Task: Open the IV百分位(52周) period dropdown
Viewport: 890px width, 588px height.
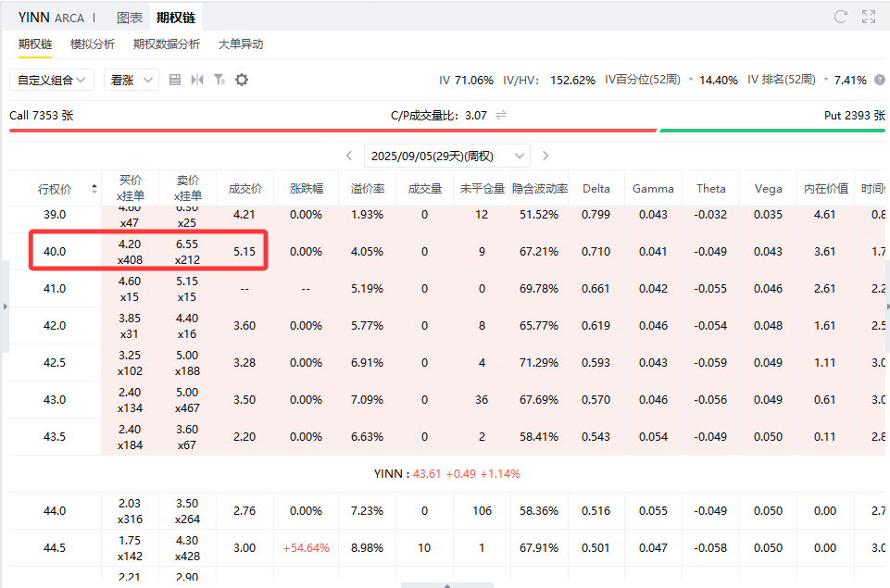Action: coord(691,80)
